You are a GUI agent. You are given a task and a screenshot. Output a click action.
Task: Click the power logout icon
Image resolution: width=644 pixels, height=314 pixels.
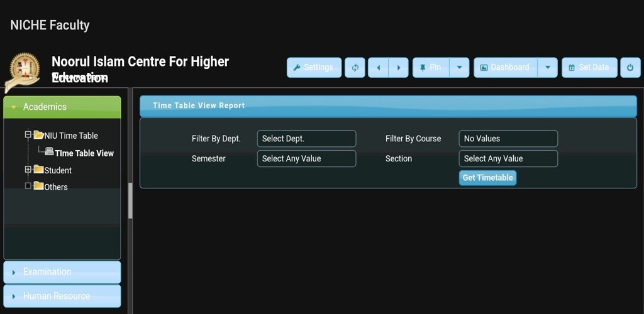pos(630,68)
